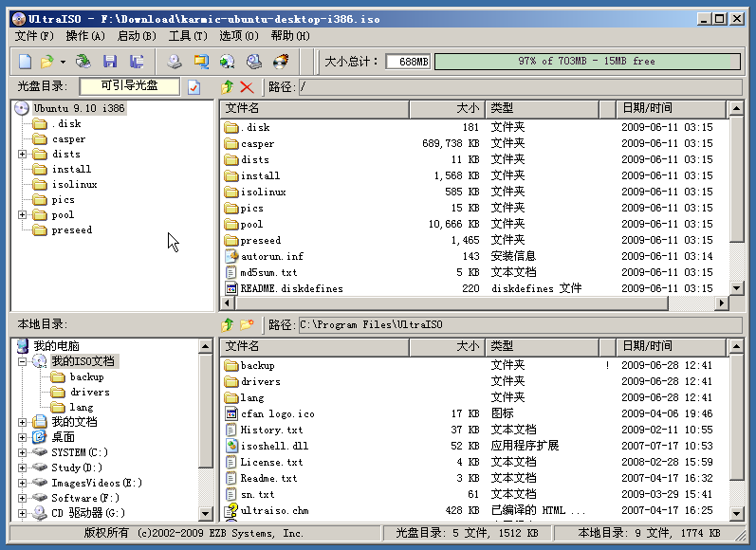756x550 pixels.
Task: Sort disc files by 日期/时间 column header
Action: [672, 108]
